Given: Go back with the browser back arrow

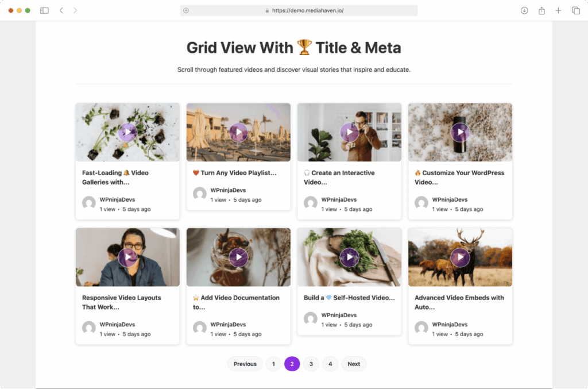Looking at the screenshot, I should (61, 10).
